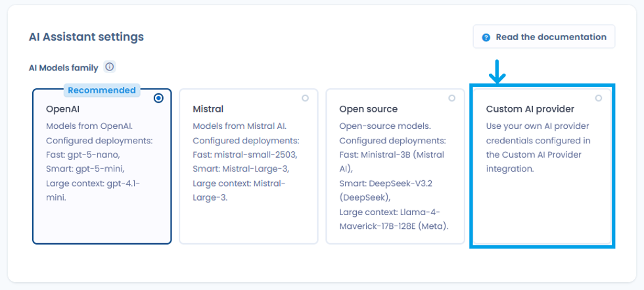
Task: Click the text 'Smart: gpt-5-mini,'
Action: [x=83, y=169]
